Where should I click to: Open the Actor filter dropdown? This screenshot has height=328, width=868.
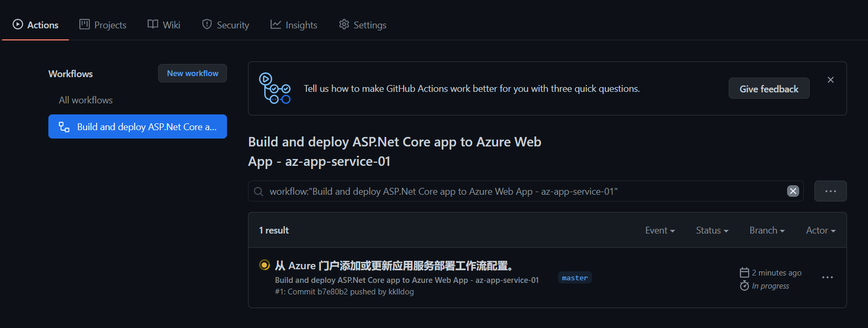click(x=821, y=230)
